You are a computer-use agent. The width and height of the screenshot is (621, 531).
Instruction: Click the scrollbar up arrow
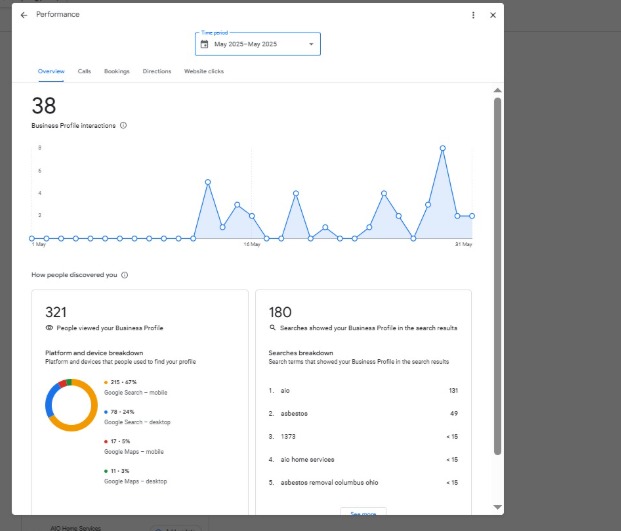click(497, 91)
